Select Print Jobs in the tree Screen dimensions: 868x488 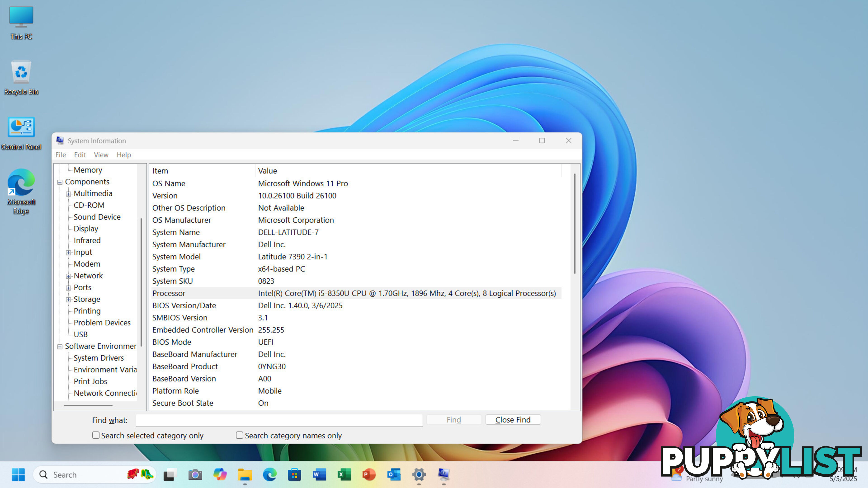(90, 381)
